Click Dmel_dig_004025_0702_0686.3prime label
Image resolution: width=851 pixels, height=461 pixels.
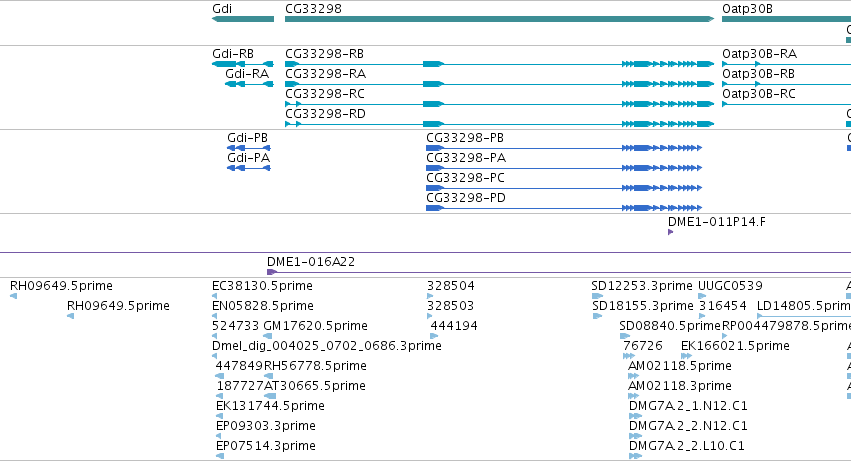[327, 346]
